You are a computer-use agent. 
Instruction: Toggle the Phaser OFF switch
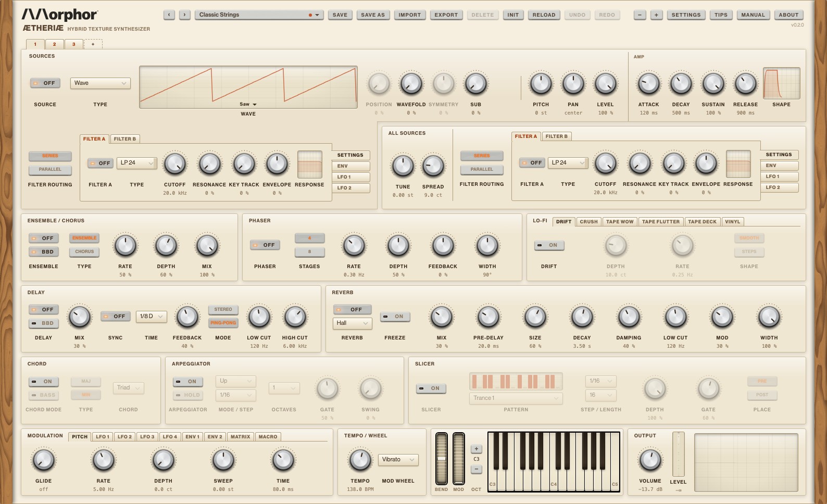(265, 245)
